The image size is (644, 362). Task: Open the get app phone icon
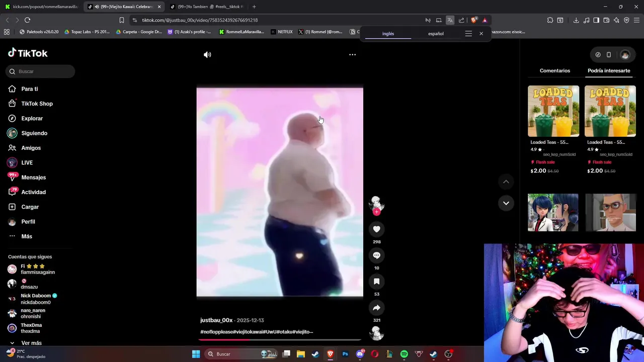coord(609,55)
